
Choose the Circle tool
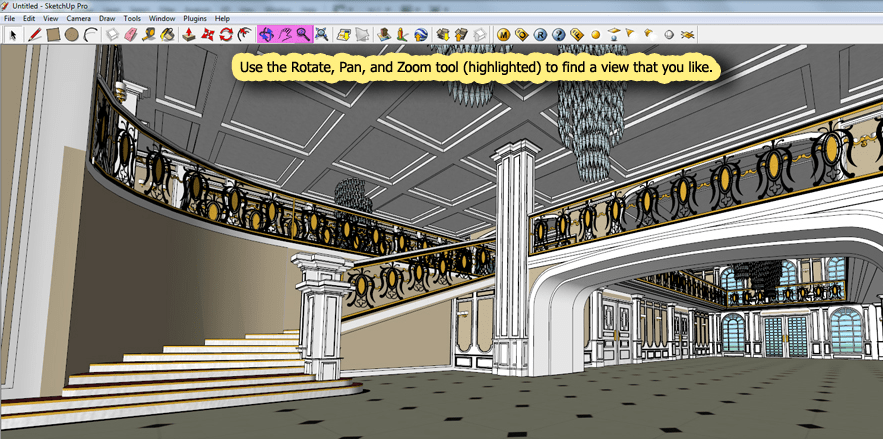(72, 35)
